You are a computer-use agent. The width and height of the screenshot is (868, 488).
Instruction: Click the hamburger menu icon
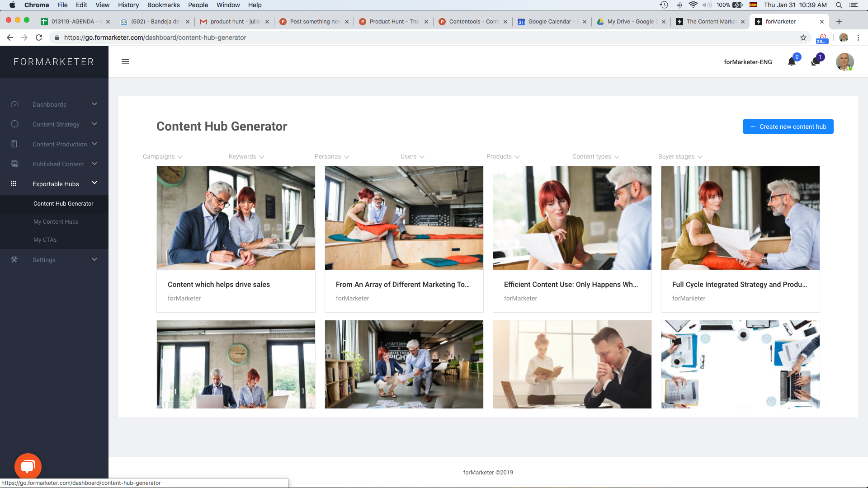click(x=125, y=61)
